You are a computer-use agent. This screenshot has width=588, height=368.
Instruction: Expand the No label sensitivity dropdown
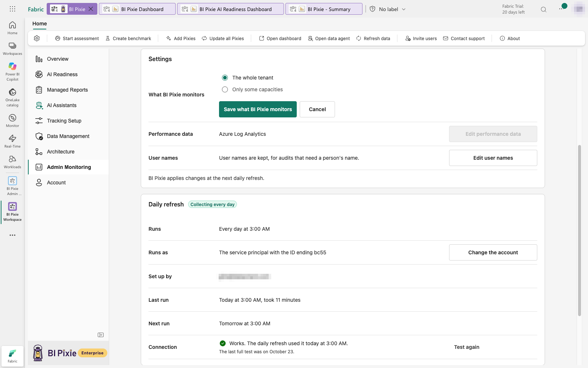388,9
